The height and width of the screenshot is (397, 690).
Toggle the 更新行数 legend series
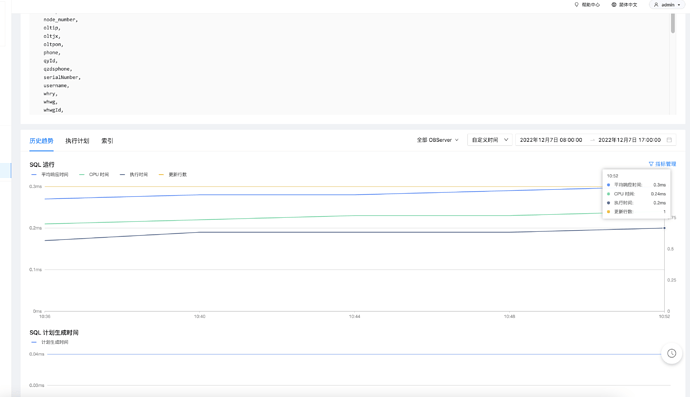(173, 175)
